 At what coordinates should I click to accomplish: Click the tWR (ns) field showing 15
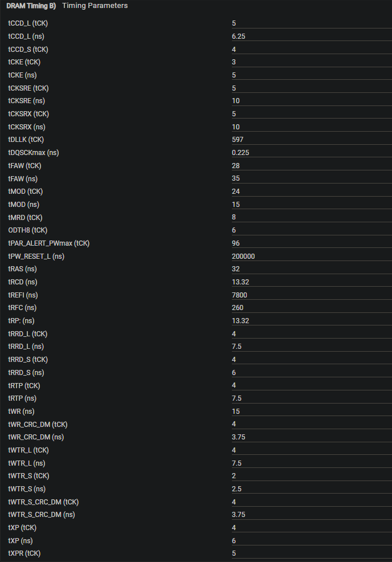pyautogui.click(x=312, y=412)
